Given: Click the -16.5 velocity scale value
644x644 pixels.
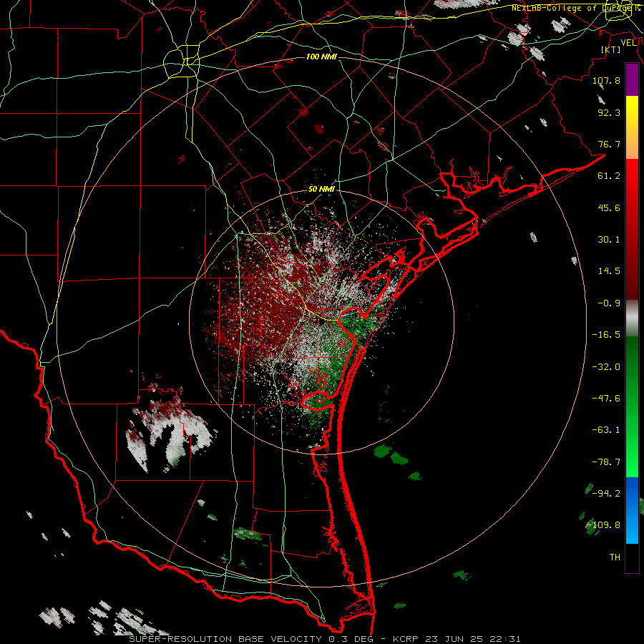Looking at the screenshot, I should coord(606,335).
